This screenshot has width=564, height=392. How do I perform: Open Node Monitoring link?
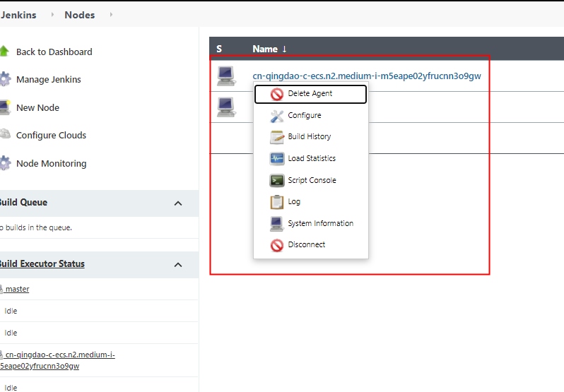[52, 163]
